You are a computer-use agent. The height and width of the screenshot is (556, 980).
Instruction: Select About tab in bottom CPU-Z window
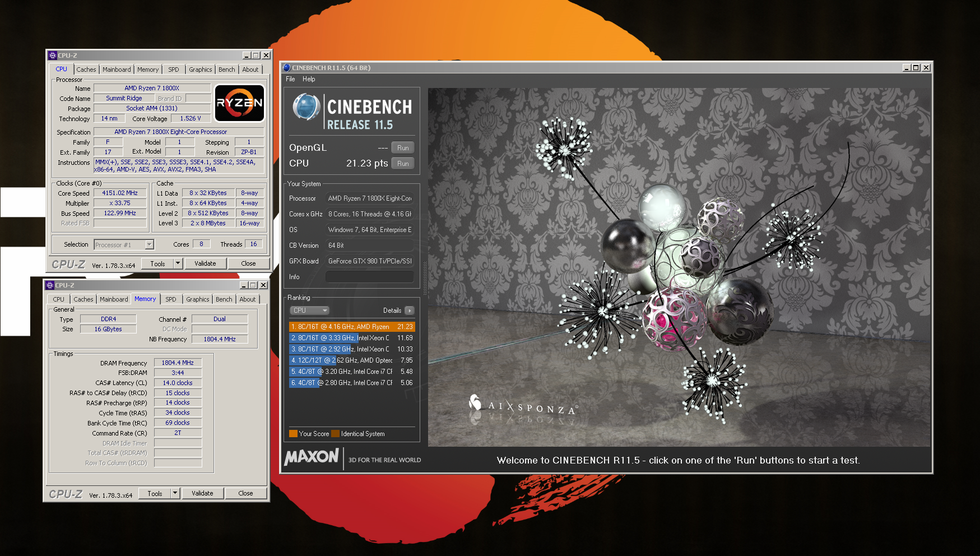pyautogui.click(x=248, y=299)
